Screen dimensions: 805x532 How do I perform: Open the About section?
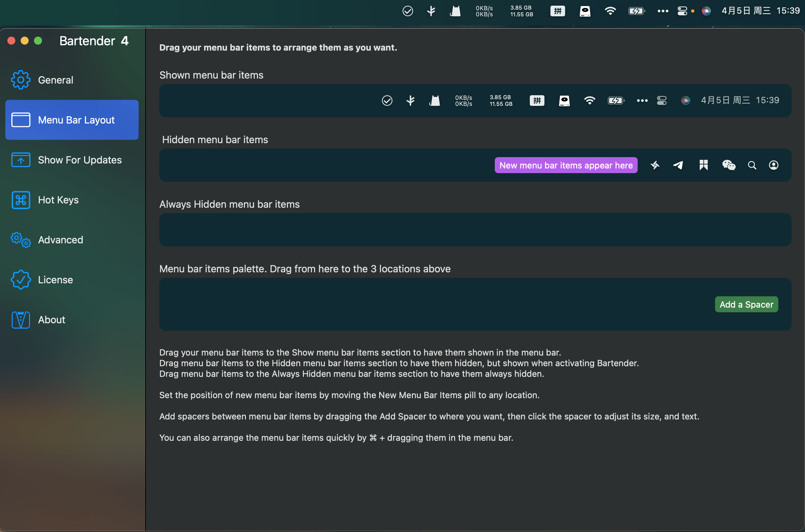click(x=72, y=320)
